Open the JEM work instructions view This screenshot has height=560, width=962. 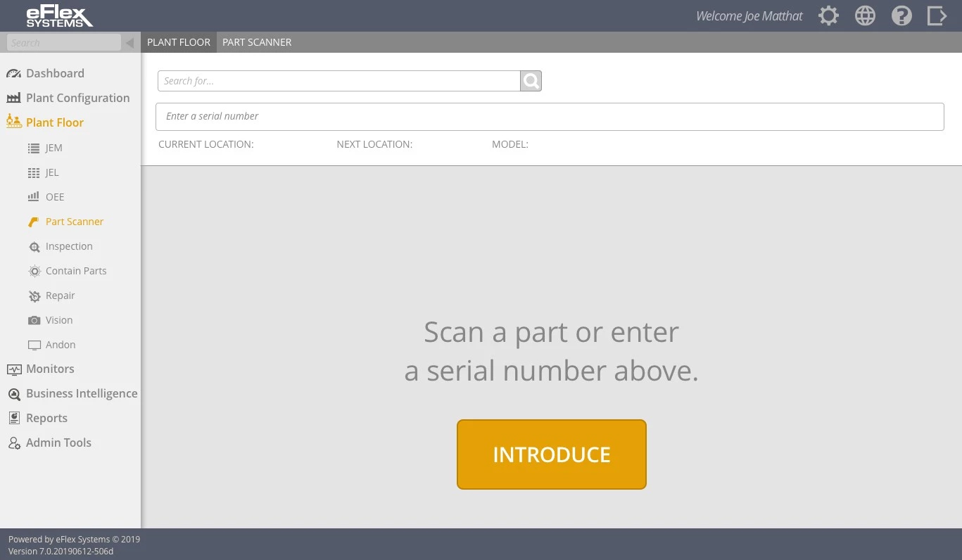click(x=53, y=148)
